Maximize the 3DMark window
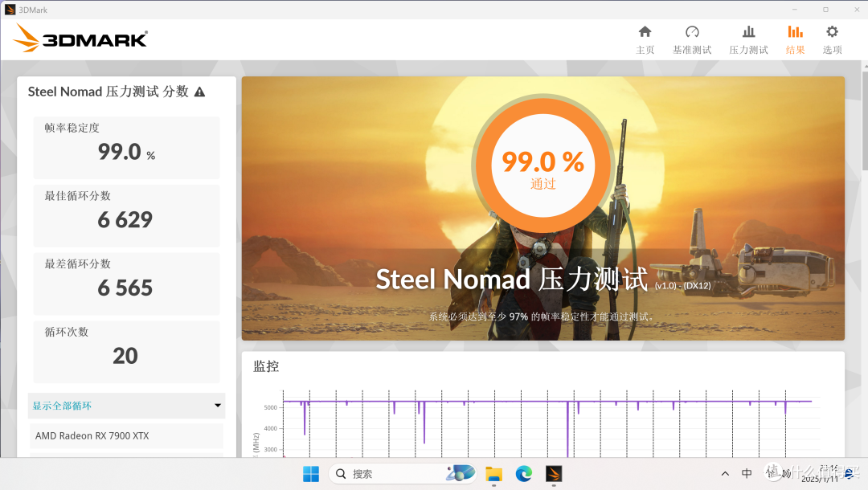The height and width of the screenshot is (490, 868). (x=826, y=10)
